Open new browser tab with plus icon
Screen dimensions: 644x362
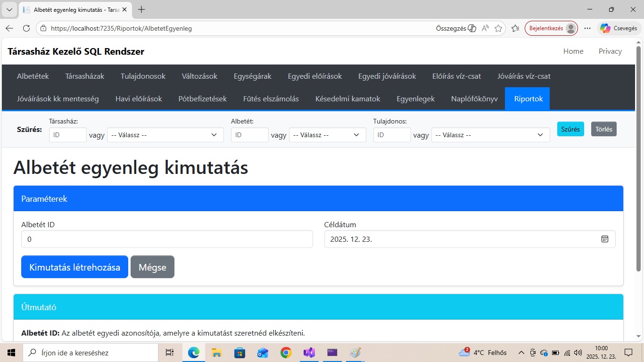tap(141, 9)
